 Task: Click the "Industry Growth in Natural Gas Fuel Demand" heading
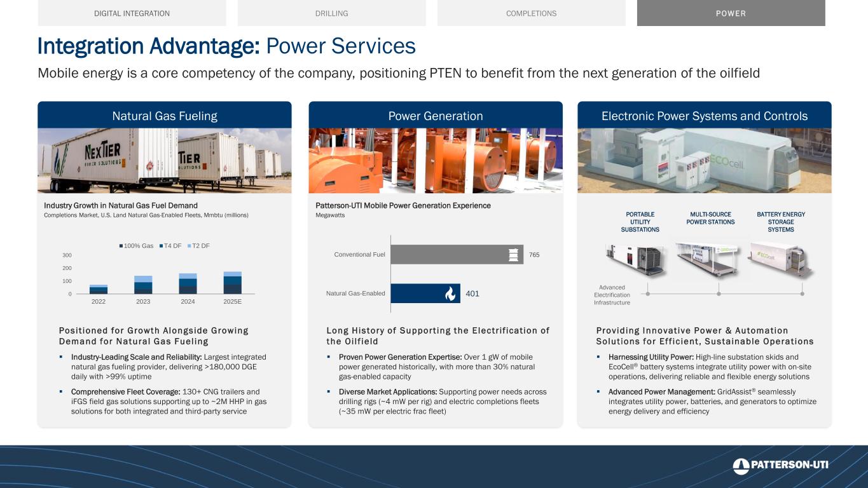121,205
